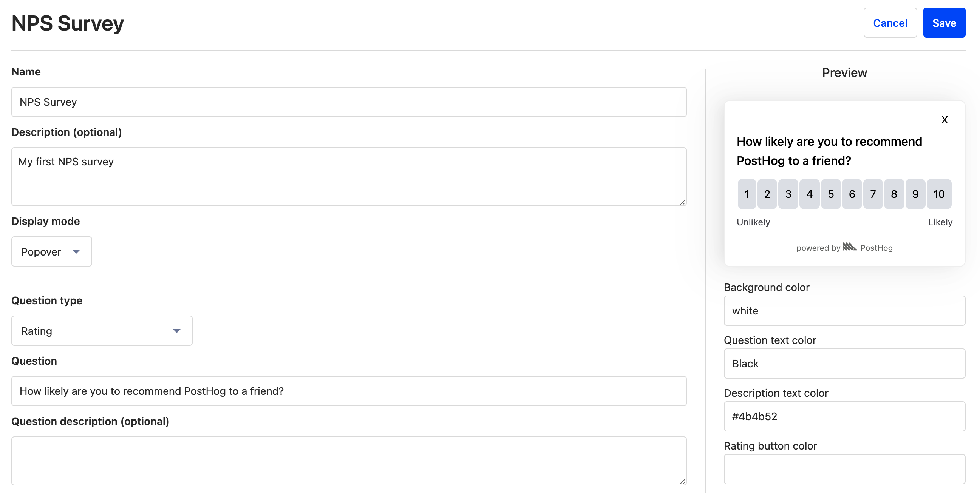Expand the Question type dropdown
The height and width of the screenshot is (493, 980).
click(102, 331)
